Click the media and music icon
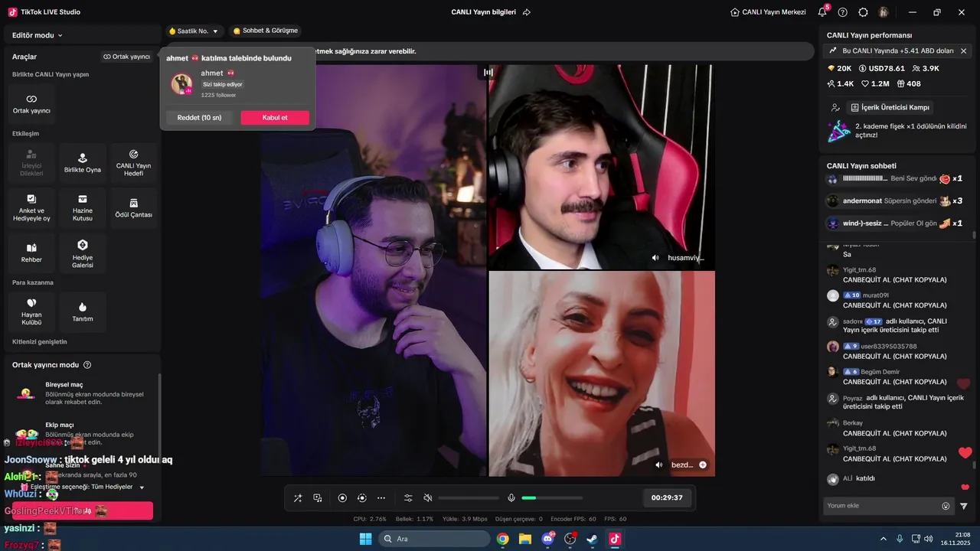The height and width of the screenshot is (551, 980). click(318, 498)
